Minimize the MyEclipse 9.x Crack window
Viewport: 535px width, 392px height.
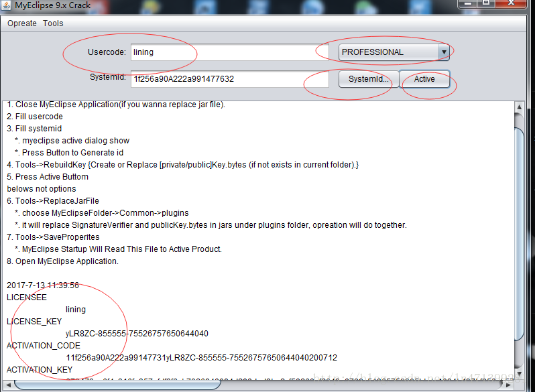point(467,3)
